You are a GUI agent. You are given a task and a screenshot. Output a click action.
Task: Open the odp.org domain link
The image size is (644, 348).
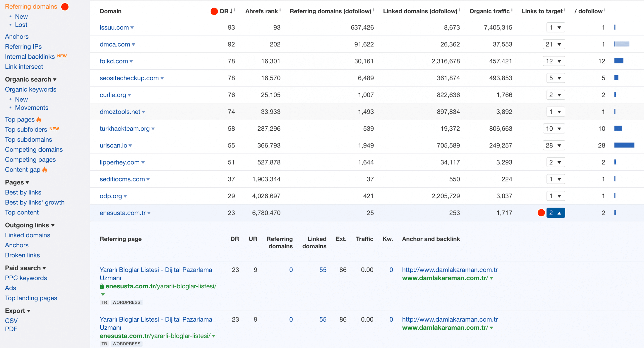pos(111,196)
